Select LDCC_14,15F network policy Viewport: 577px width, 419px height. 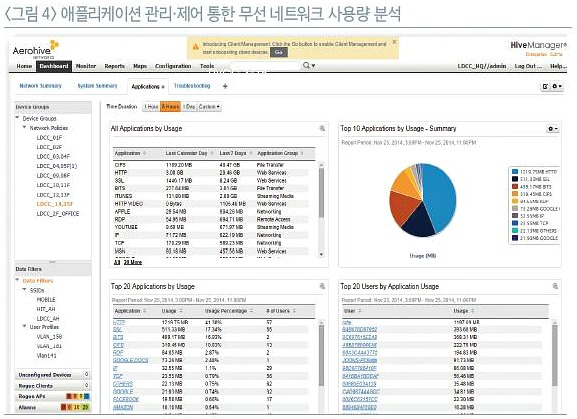(x=54, y=204)
